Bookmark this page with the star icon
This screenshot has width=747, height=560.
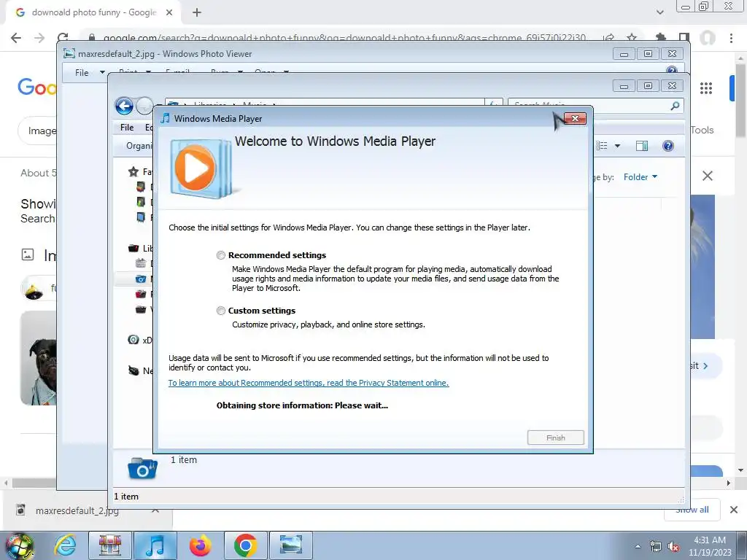pos(632,38)
